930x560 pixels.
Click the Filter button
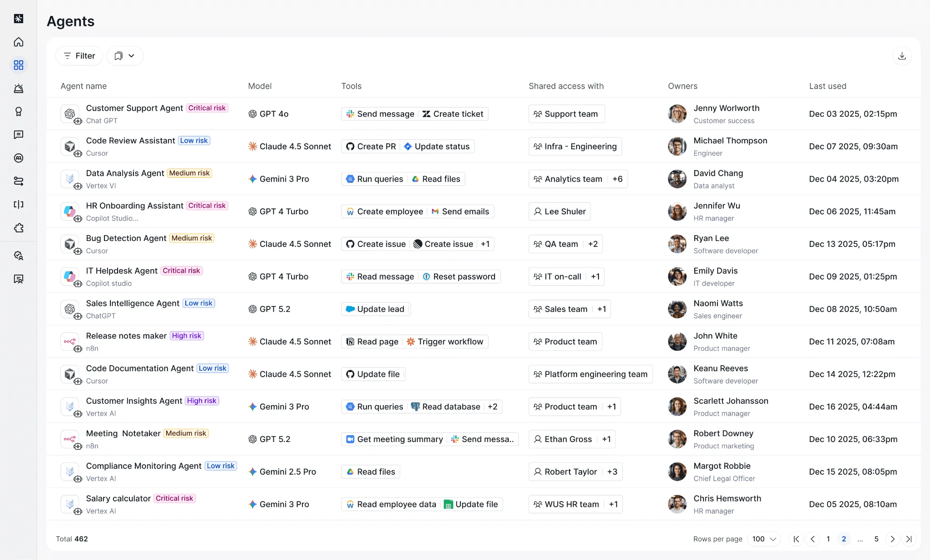coord(79,56)
